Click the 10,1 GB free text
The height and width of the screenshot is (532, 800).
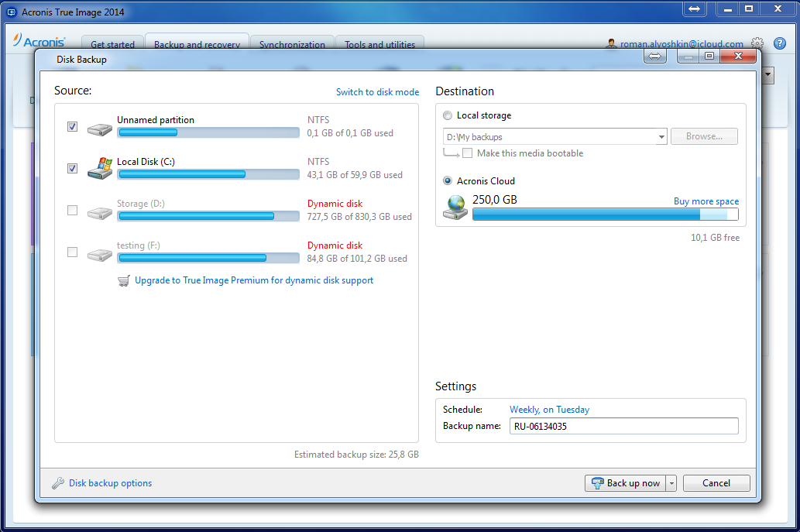[x=715, y=238]
